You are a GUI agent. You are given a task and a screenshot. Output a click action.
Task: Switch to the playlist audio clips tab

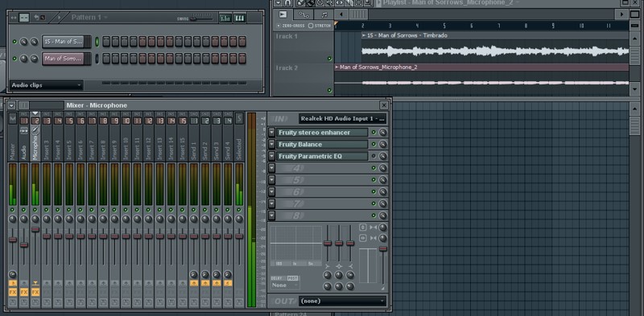point(283,14)
